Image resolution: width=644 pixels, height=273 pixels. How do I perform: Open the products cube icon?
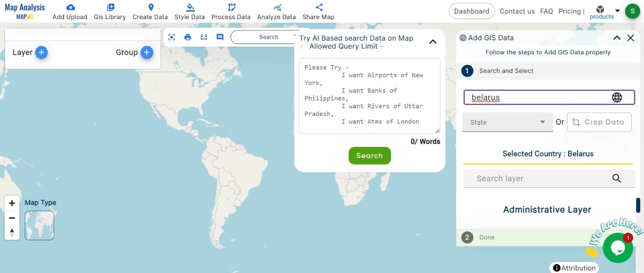click(600, 9)
